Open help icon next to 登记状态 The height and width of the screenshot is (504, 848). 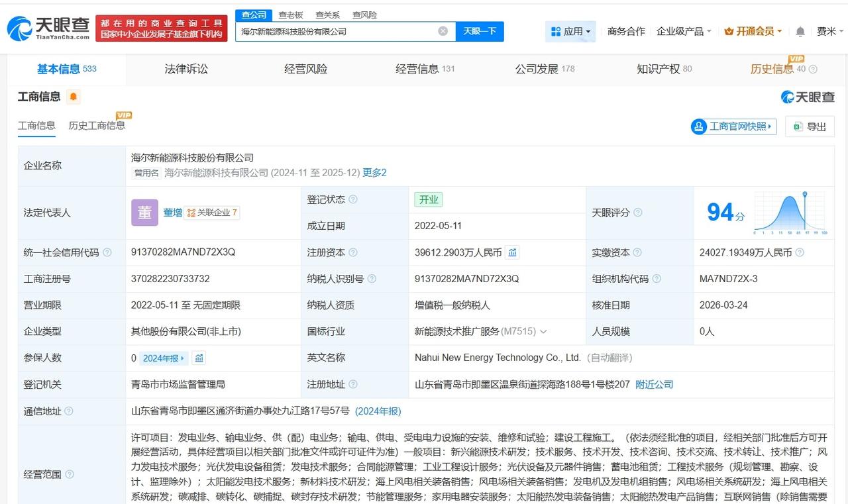[x=353, y=199]
